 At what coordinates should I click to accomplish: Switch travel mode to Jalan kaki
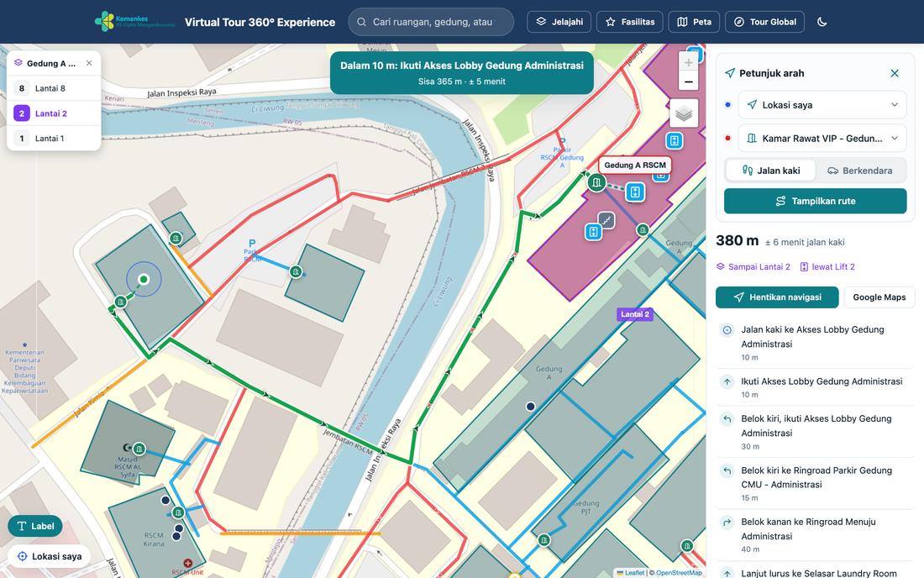[771, 171]
